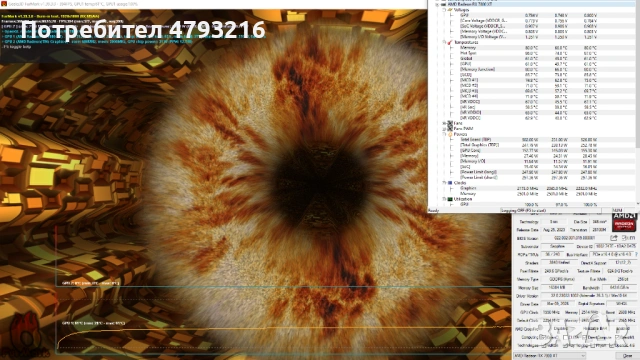Select the Graphics clock row
This screenshot has width=640, height=360.
pyautogui.click(x=531, y=188)
